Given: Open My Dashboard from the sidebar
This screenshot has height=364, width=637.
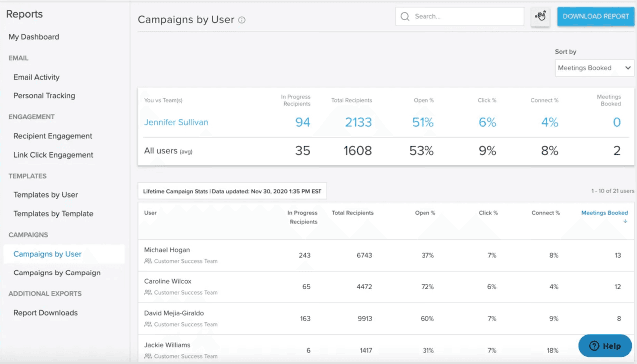Looking at the screenshot, I should [x=33, y=37].
